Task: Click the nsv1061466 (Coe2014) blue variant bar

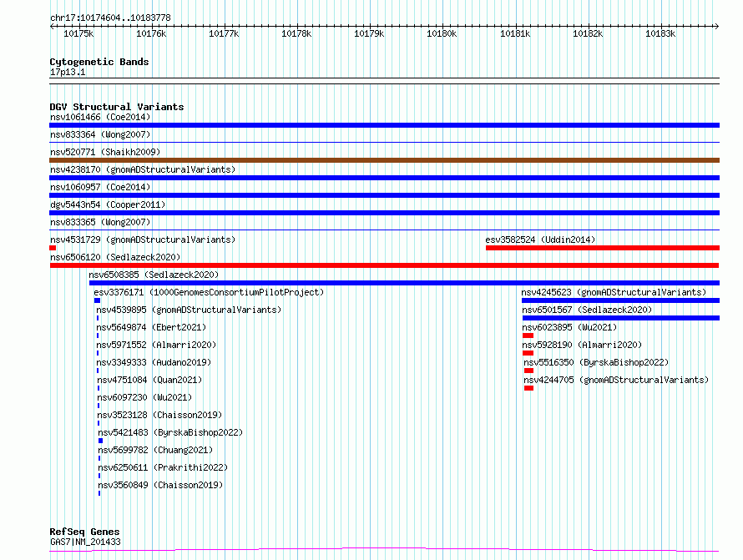Action: [384, 125]
